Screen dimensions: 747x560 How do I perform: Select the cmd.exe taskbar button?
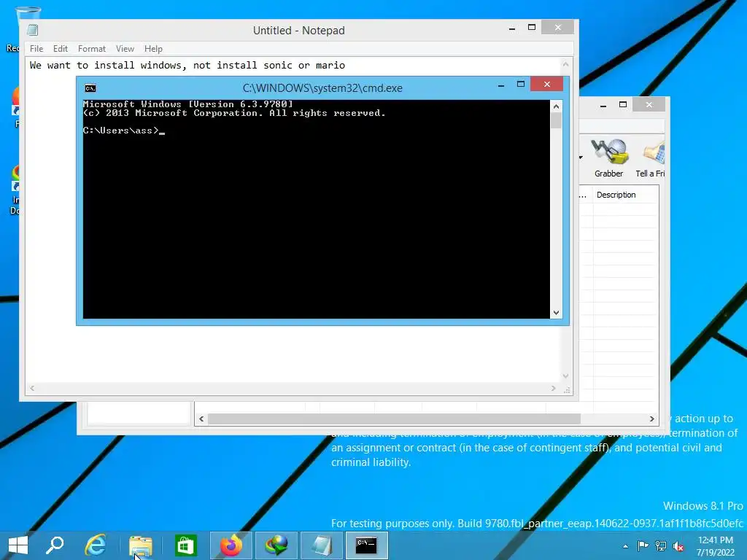pos(366,545)
